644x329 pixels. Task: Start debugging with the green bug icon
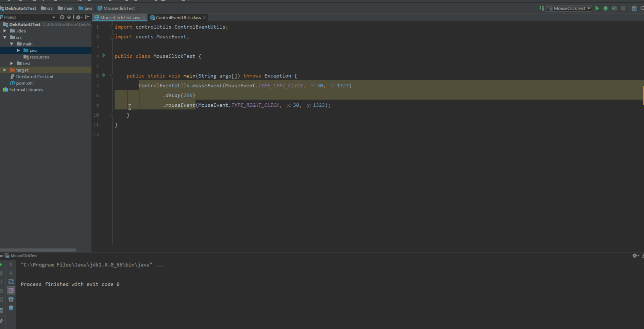pos(606,8)
